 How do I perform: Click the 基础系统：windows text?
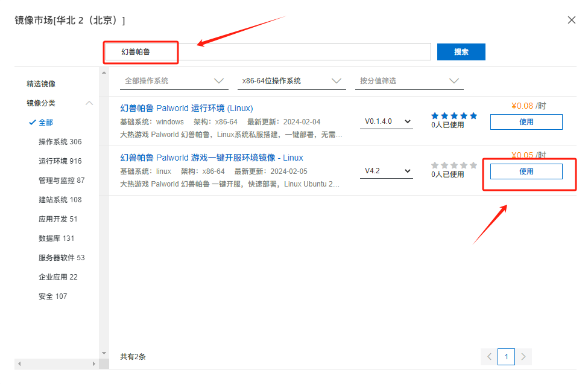pos(152,122)
